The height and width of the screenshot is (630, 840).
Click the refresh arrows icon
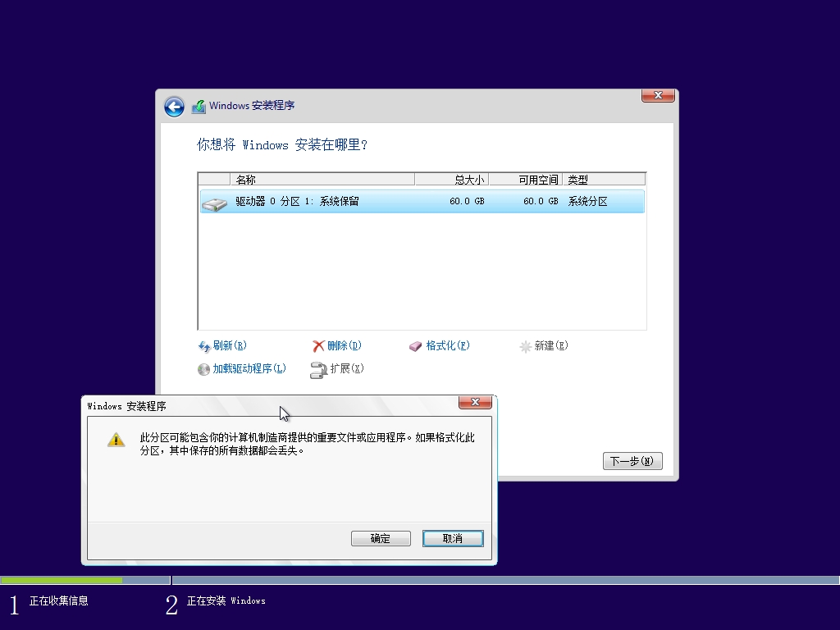[204, 347]
